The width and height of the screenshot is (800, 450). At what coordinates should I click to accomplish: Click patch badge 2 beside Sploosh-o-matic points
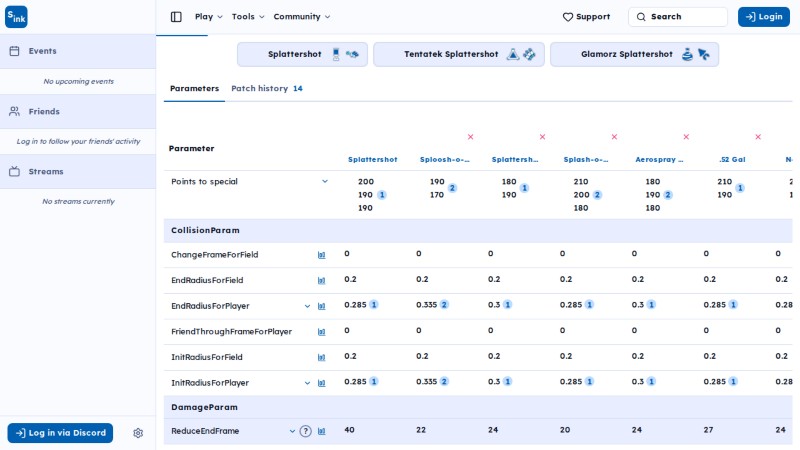point(452,188)
